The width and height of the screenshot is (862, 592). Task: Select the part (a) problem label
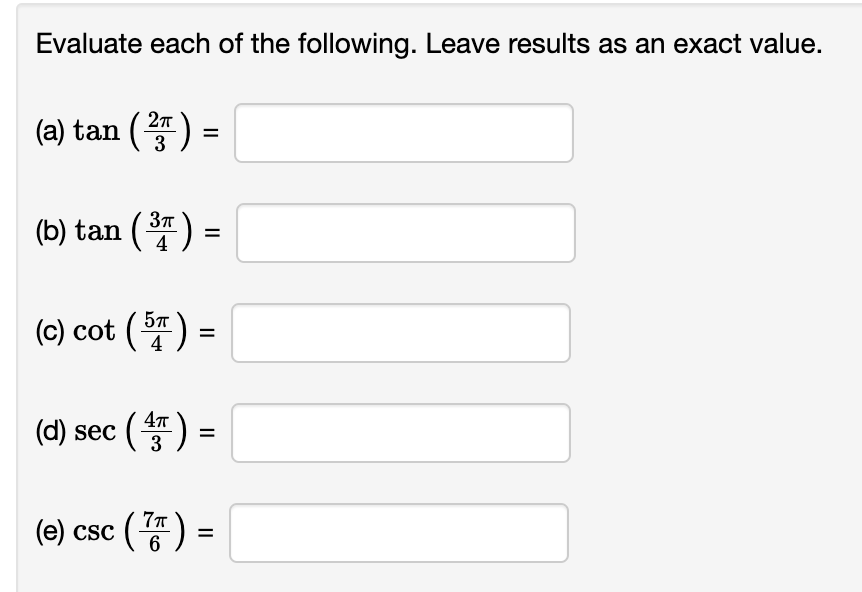coord(52,131)
